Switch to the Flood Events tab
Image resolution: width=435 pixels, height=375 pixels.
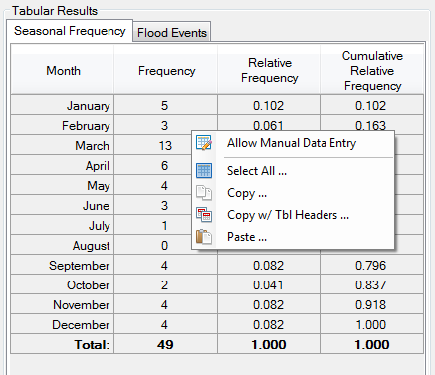[x=172, y=33]
